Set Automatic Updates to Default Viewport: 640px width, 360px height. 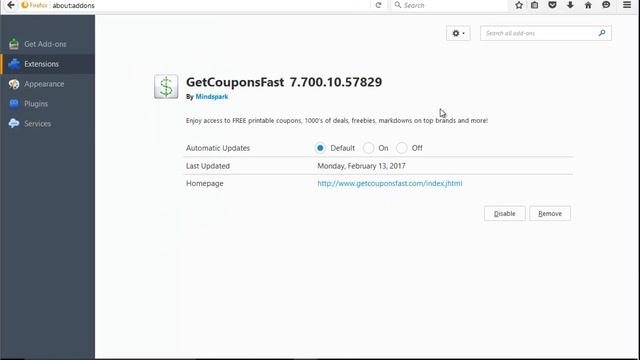pyautogui.click(x=320, y=148)
